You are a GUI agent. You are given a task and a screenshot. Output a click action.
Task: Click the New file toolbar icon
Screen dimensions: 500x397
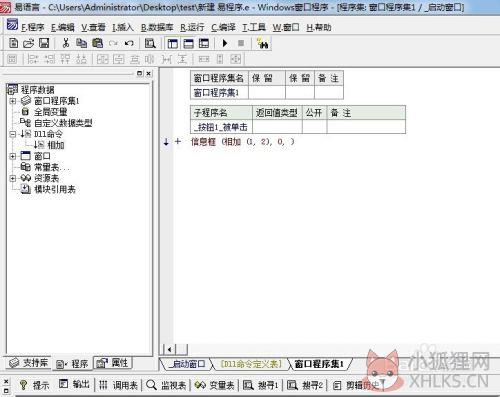(14, 43)
